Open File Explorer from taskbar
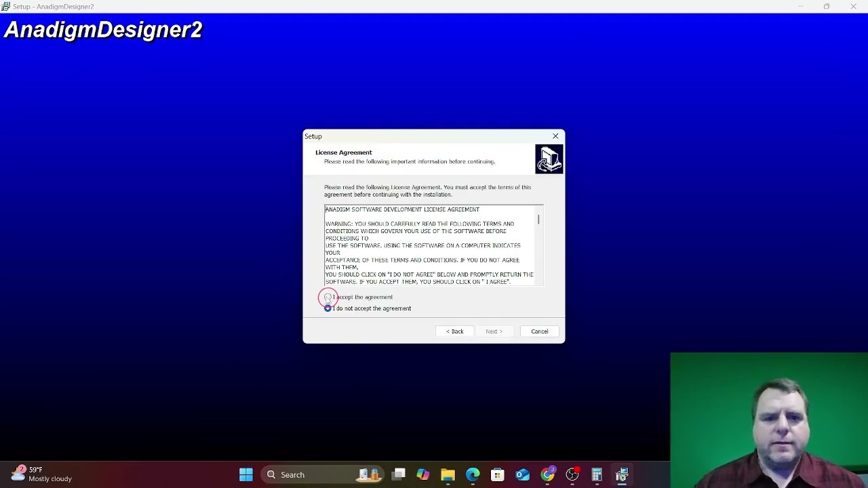 (x=448, y=474)
